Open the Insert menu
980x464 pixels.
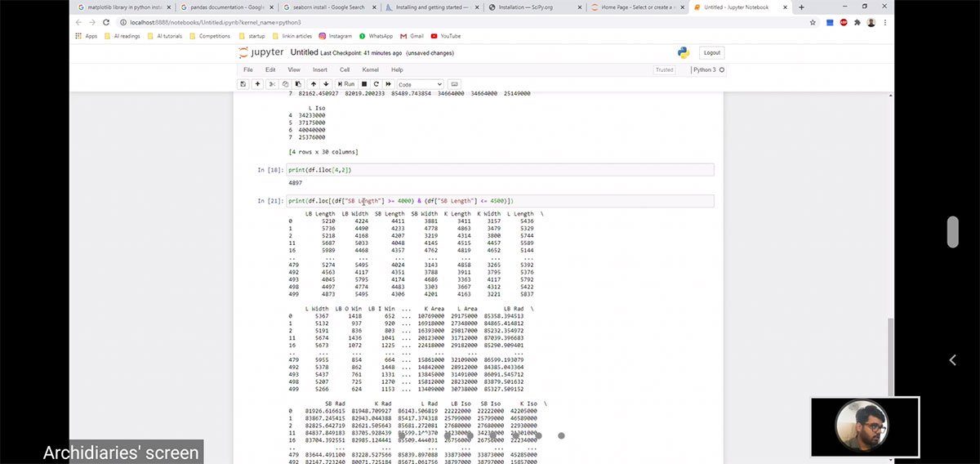pyautogui.click(x=320, y=70)
